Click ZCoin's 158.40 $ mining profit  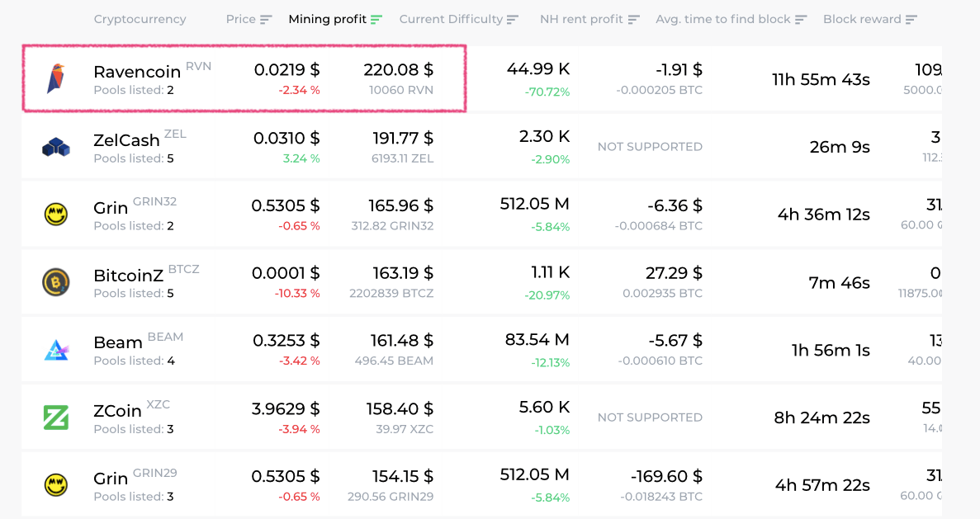pos(398,408)
